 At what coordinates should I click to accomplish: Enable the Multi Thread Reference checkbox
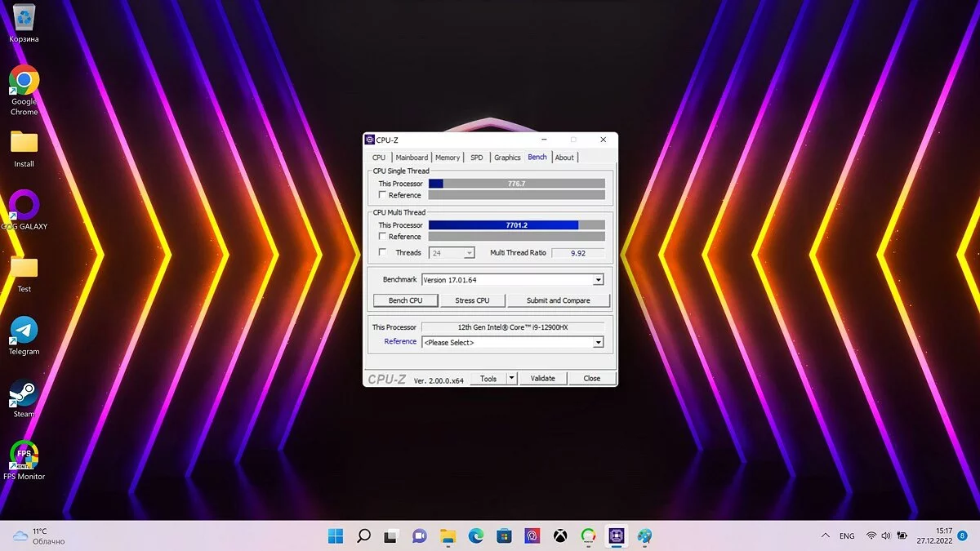pos(382,237)
